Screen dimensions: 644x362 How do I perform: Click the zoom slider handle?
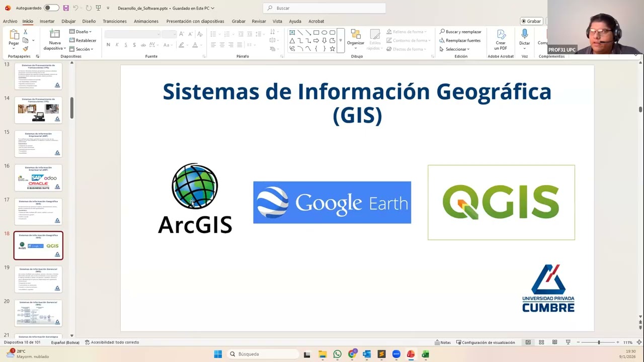pos(599,342)
